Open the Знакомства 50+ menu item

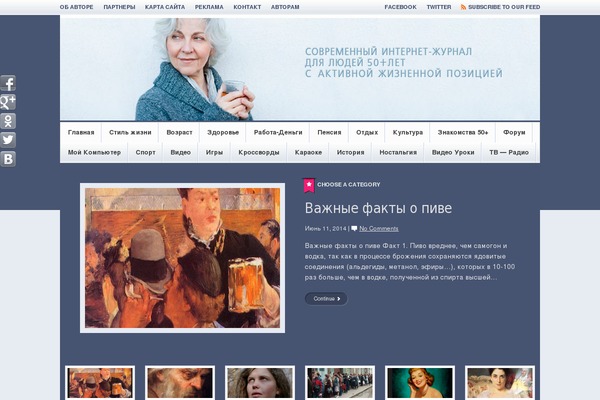click(463, 132)
